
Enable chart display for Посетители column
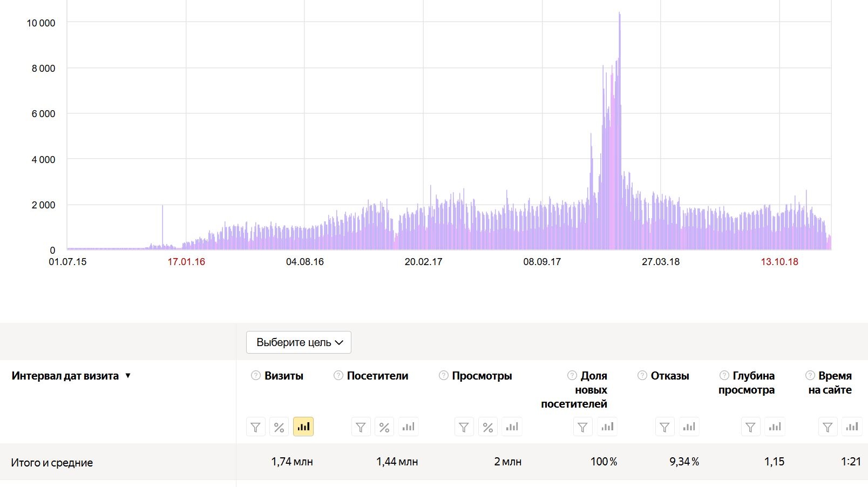coord(408,427)
